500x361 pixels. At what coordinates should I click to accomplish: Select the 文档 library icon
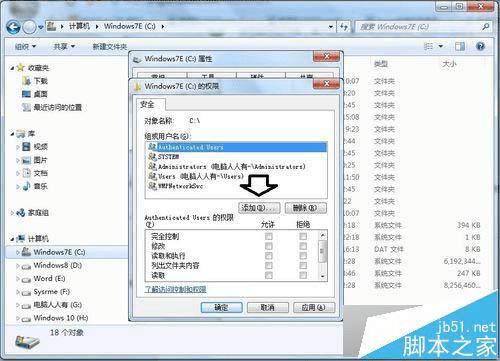pyautogui.click(x=26, y=173)
